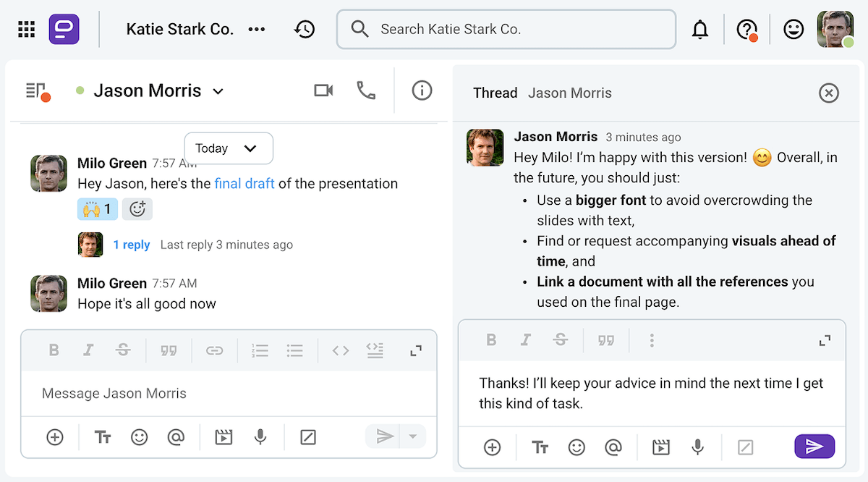Click the emoji picker in the message toolbar
Viewport: 868px width, 482px height.
[x=140, y=437]
